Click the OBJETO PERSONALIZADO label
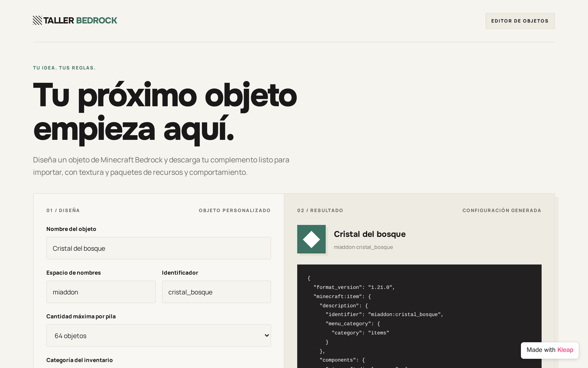The width and height of the screenshot is (588, 368). (235, 210)
